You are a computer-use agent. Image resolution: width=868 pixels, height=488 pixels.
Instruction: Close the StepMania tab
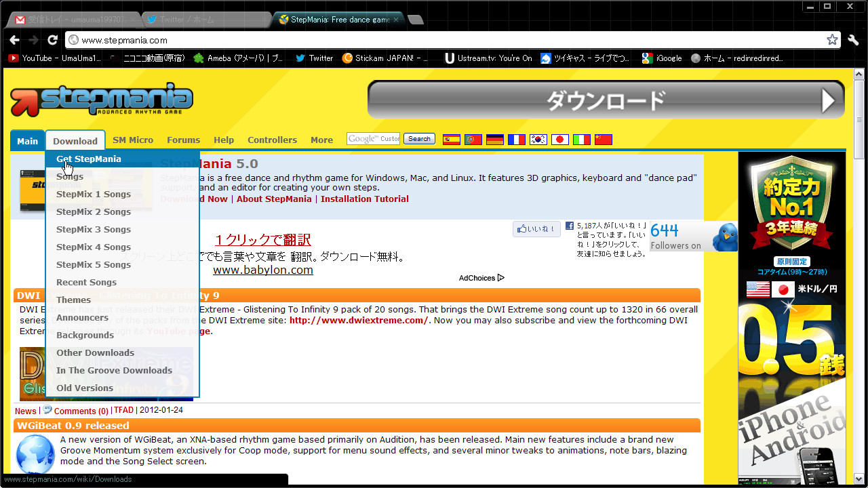click(396, 20)
